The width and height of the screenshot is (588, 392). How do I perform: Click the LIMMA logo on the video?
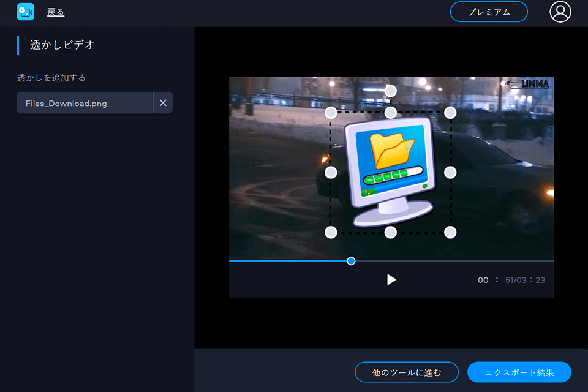(x=528, y=85)
